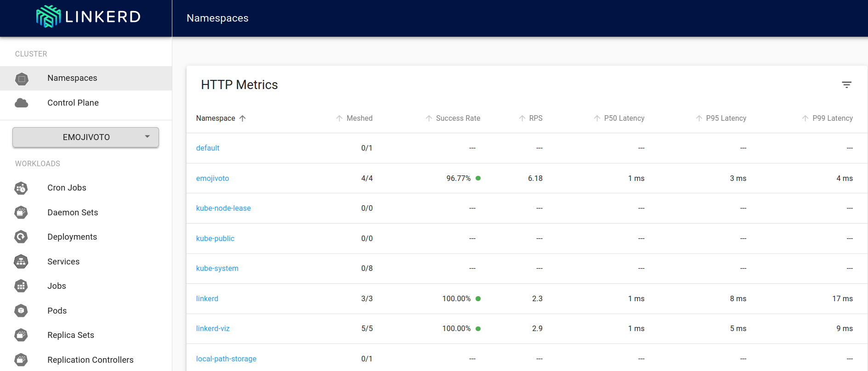Screen dimensions: 868x371
Task: Open Replica Sets in the sidebar
Action: 71,335
